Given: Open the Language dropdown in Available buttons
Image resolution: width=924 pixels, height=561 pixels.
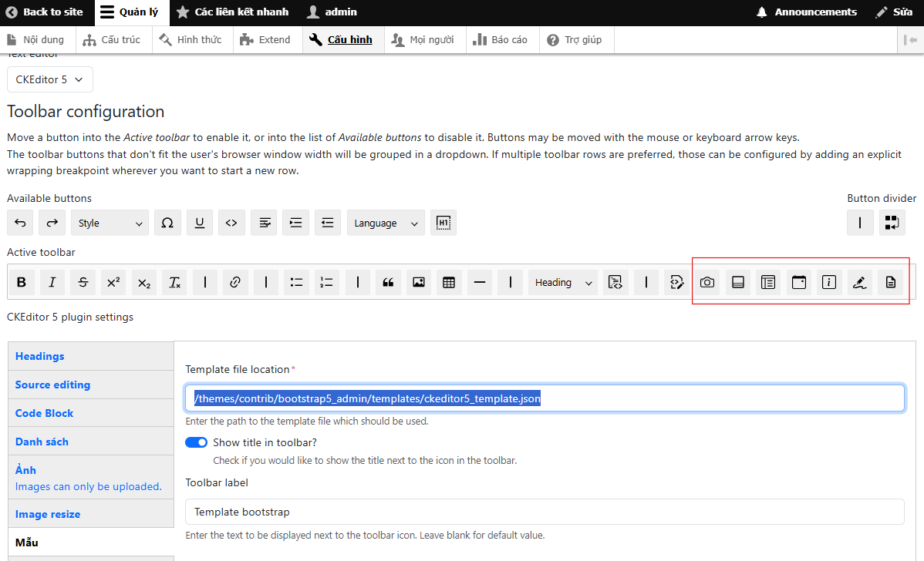Looking at the screenshot, I should pos(386,223).
